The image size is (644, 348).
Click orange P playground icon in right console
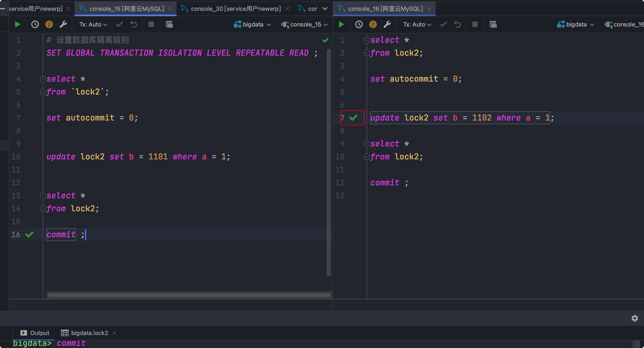pos(373,25)
